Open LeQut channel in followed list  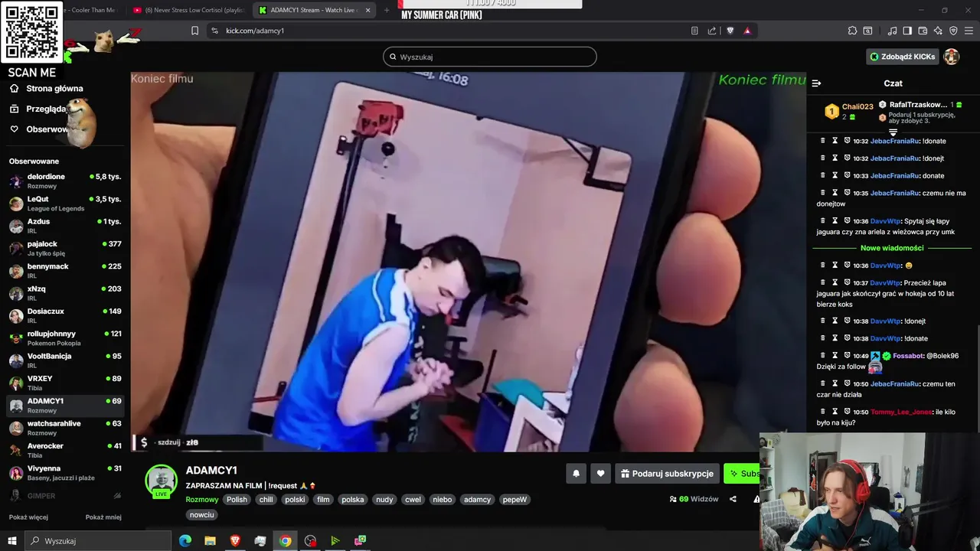65,204
